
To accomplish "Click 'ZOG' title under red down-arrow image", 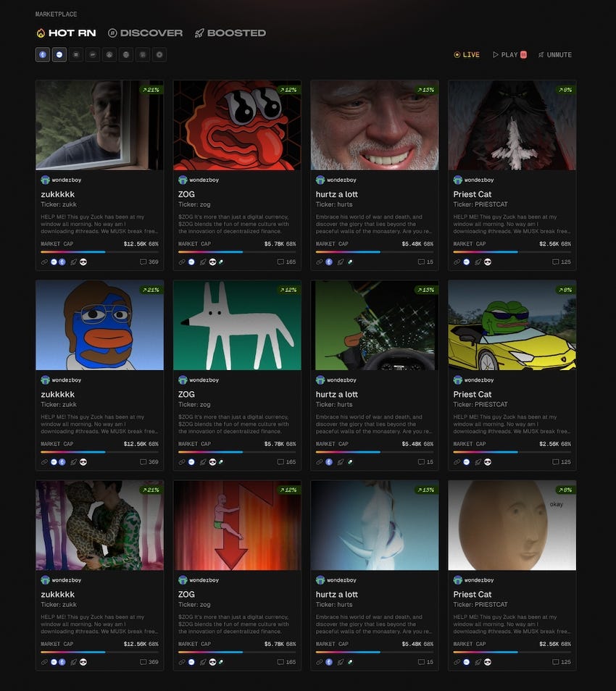I will [186, 595].
